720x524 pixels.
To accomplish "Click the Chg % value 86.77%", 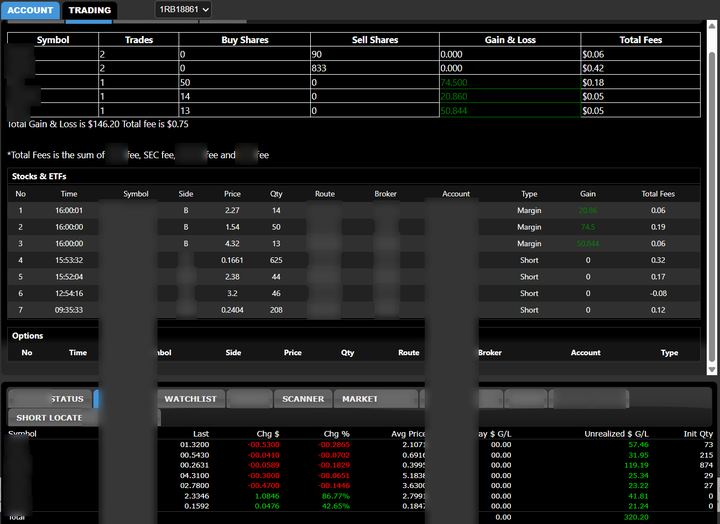I will tap(336, 496).
